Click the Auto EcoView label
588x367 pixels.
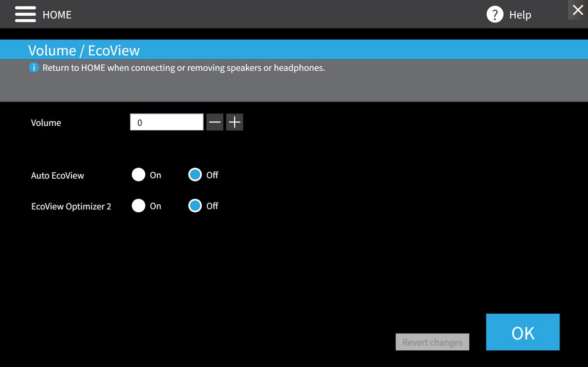point(57,175)
